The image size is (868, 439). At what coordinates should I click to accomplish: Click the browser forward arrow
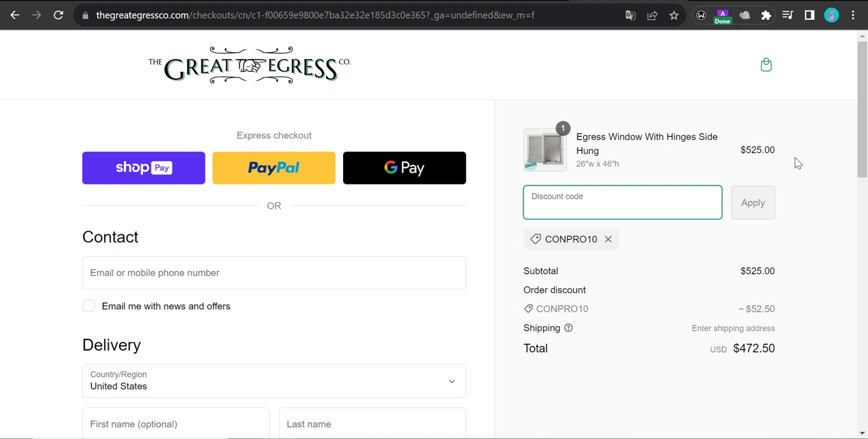(x=36, y=16)
